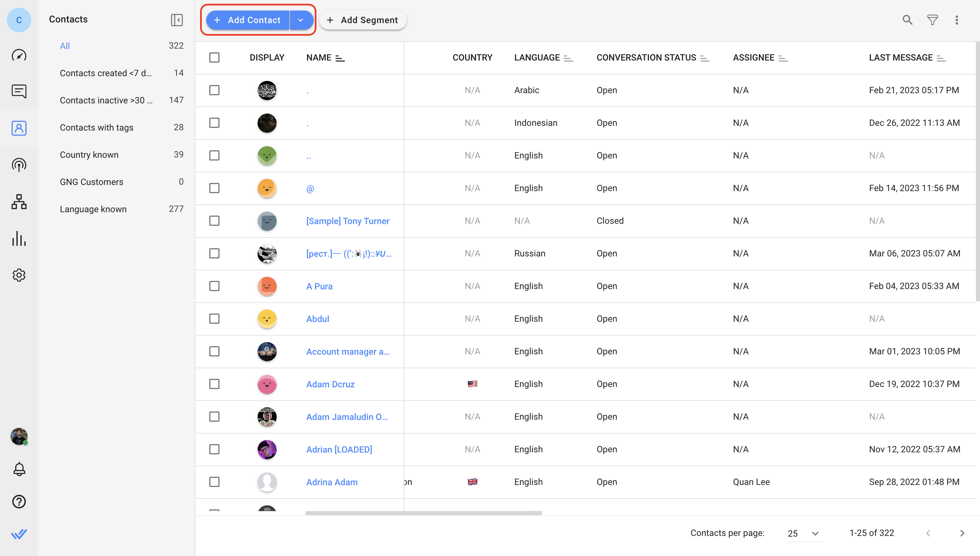Click the horizontal table scrollbar

(424, 513)
